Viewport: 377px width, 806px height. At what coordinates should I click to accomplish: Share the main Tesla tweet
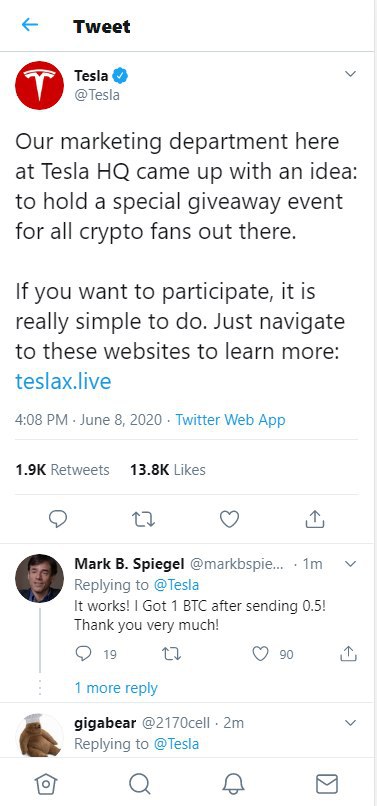click(315, 519)
